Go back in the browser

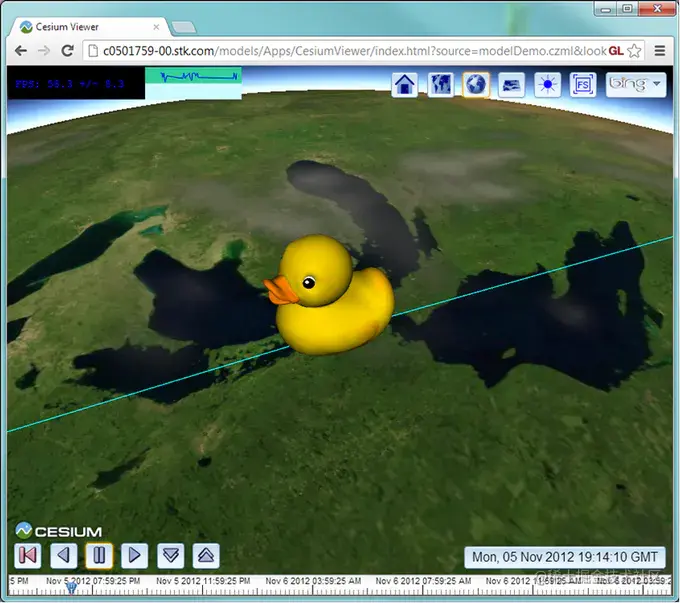pyautogui.click(x=20, y=51)
